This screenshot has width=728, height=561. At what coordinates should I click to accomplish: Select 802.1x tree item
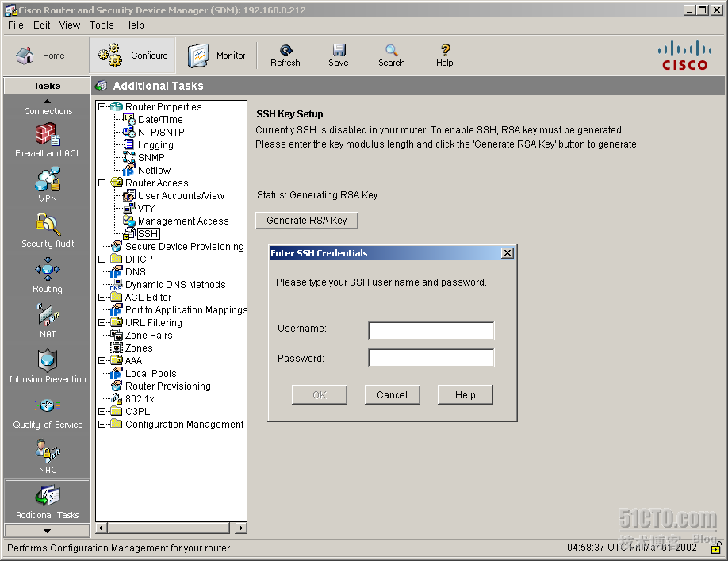click(140, 399)
